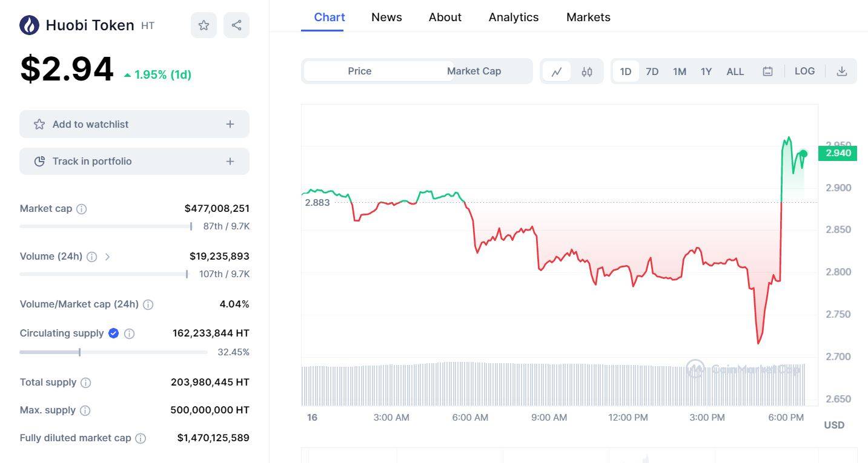Click the 4.04% volume ratio value

click(234, 304)
